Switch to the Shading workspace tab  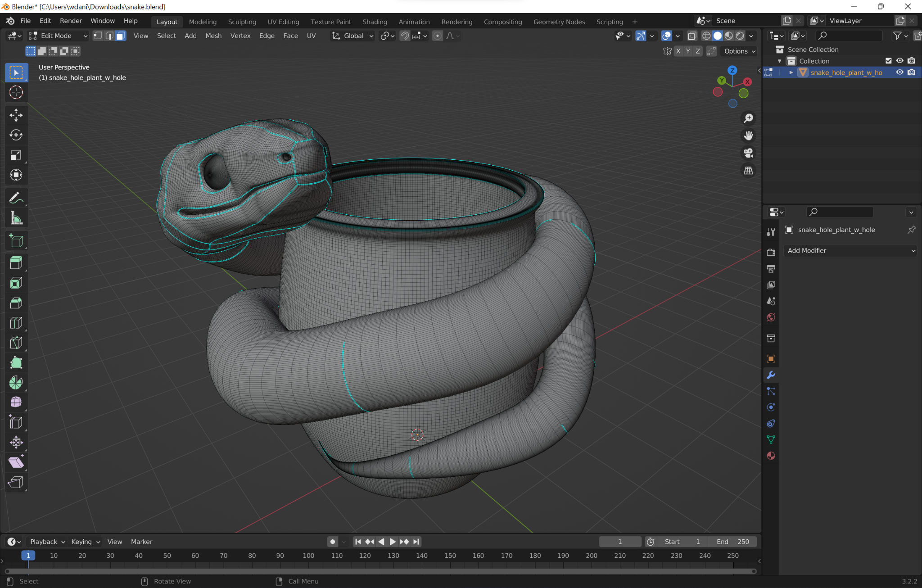pos(375,22)
